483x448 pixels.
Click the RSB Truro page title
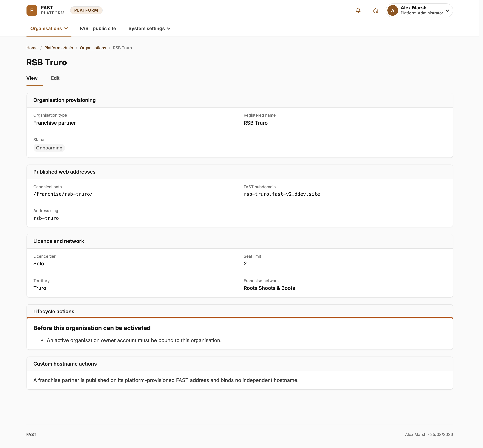tap(47, 62)
